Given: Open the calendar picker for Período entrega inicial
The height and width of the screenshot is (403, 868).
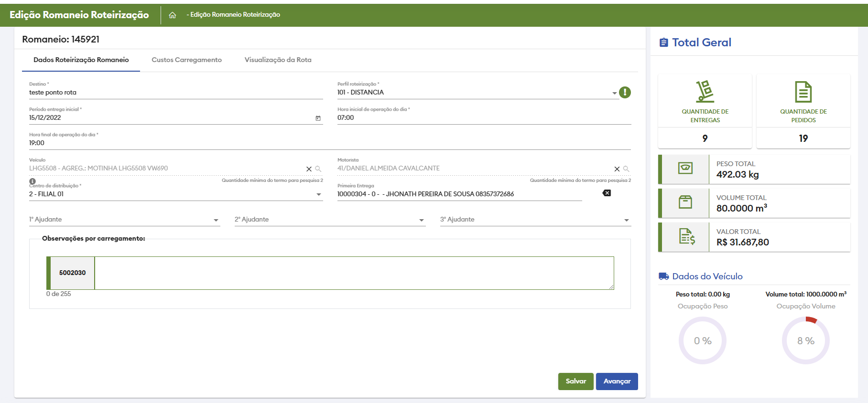Looking at the screenshot, I should (318, 118).
